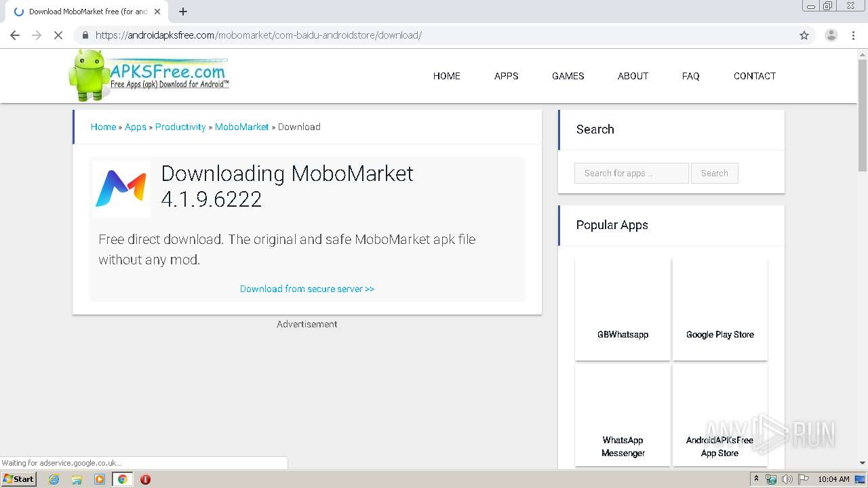Click the taskbar clock 10:04 AM

(x=833, y=479)
